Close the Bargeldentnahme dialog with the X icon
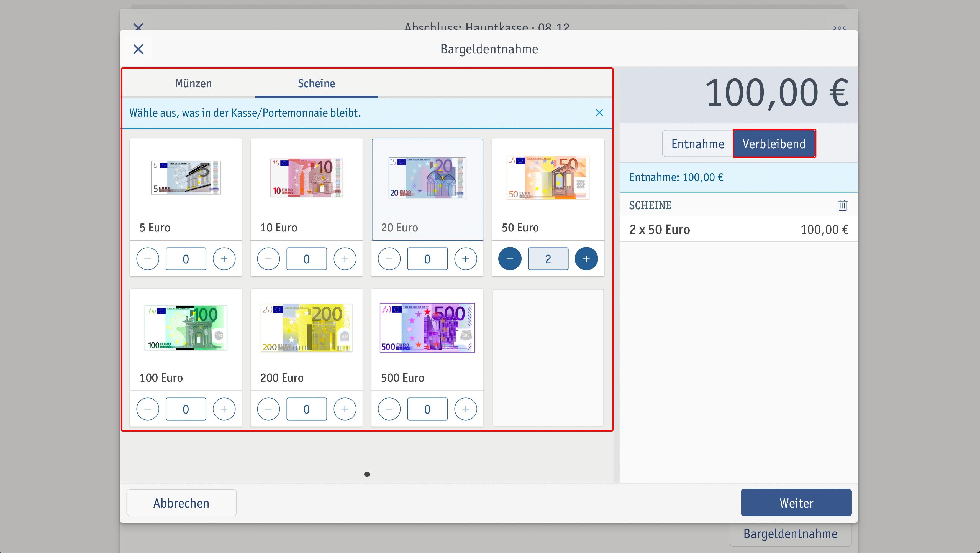 click(x=138, y=49)
